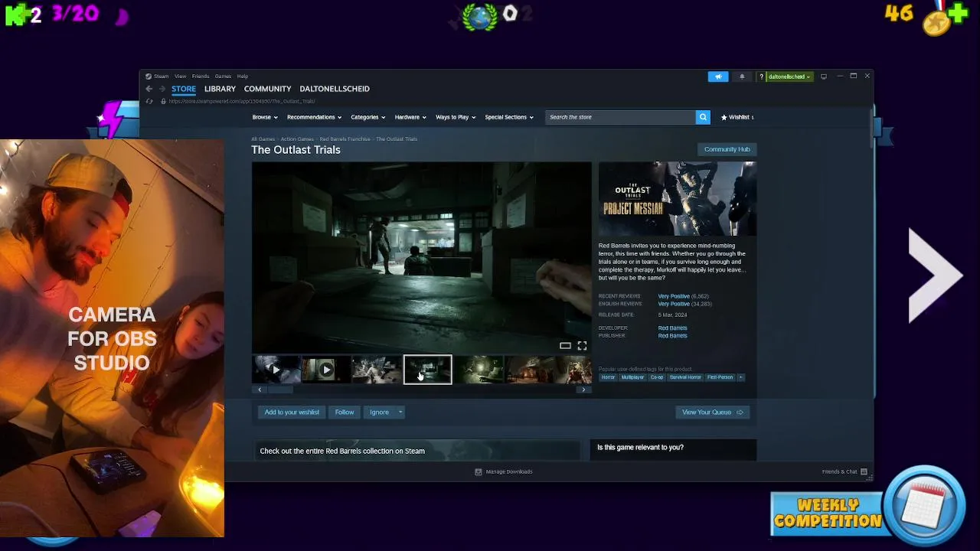This screenshot has height=551, width=980.
Task: Click the Manage Downloads icon
Action: (479, 471)
